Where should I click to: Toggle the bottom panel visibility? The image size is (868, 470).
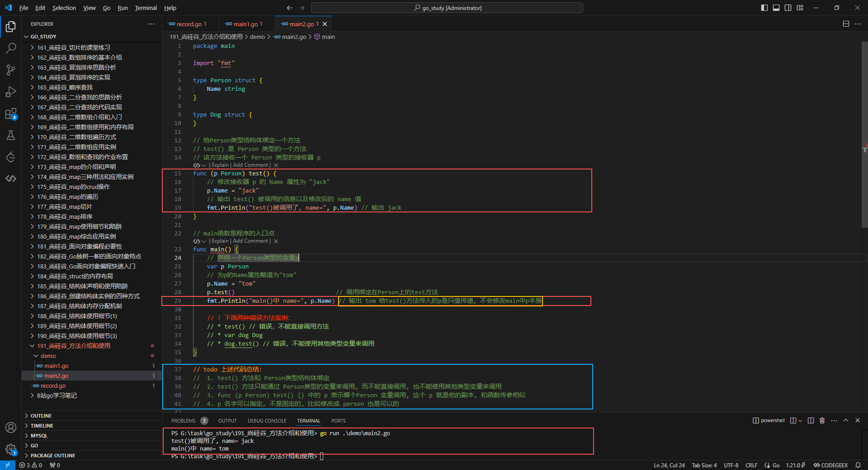point(776,8)
